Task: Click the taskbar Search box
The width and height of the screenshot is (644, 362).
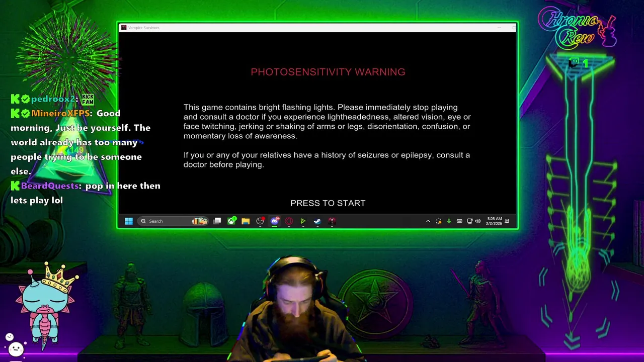Action: point(173,221)
